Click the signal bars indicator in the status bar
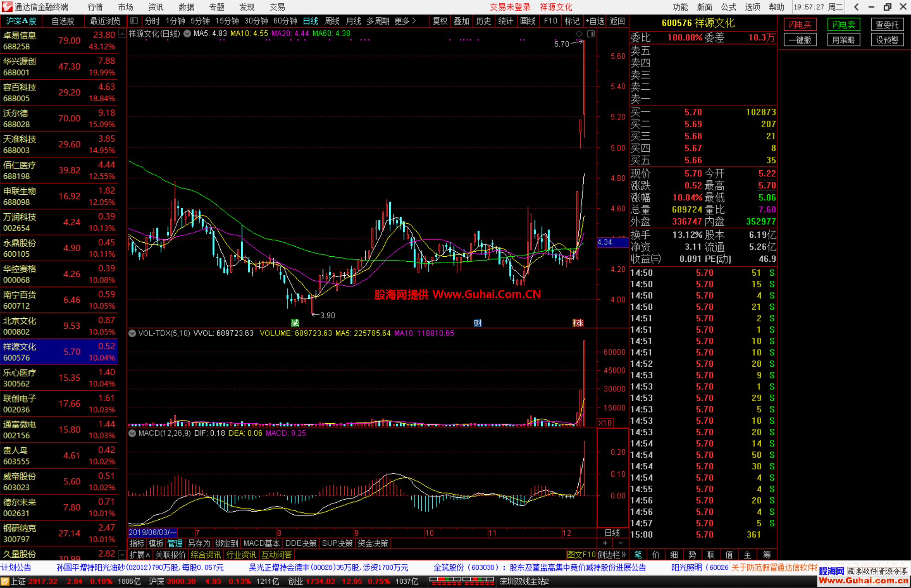911x588 pixels. point(462,582)
